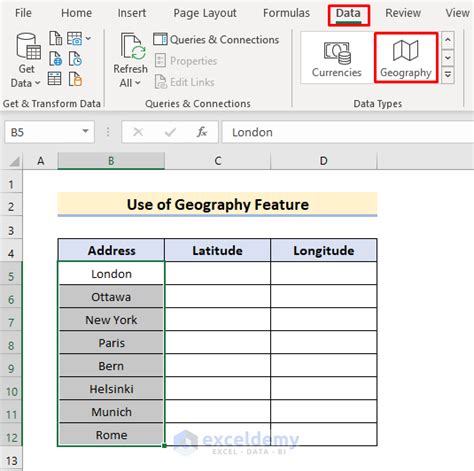
Task: Click the Insert Function fx icon
Action: 202,132
